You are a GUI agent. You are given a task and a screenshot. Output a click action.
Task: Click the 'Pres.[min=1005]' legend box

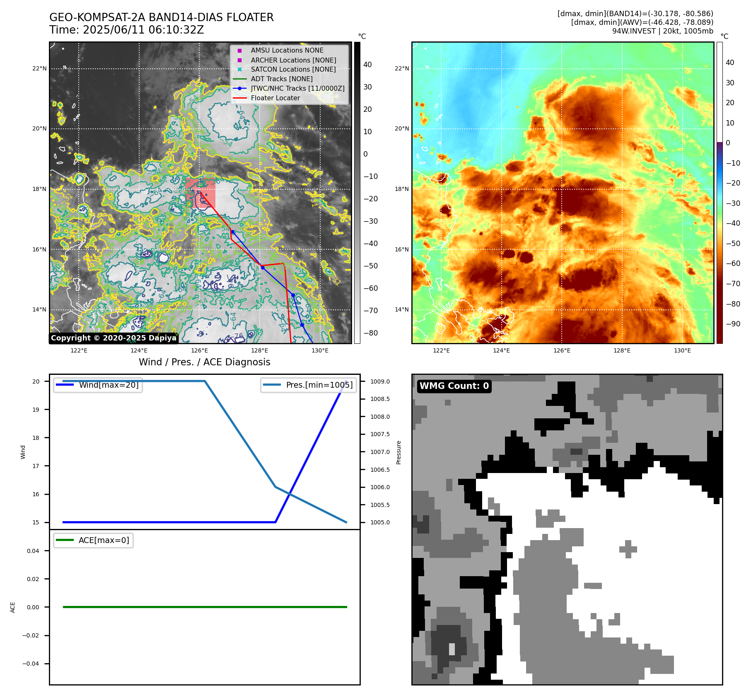tap(308, 385)
